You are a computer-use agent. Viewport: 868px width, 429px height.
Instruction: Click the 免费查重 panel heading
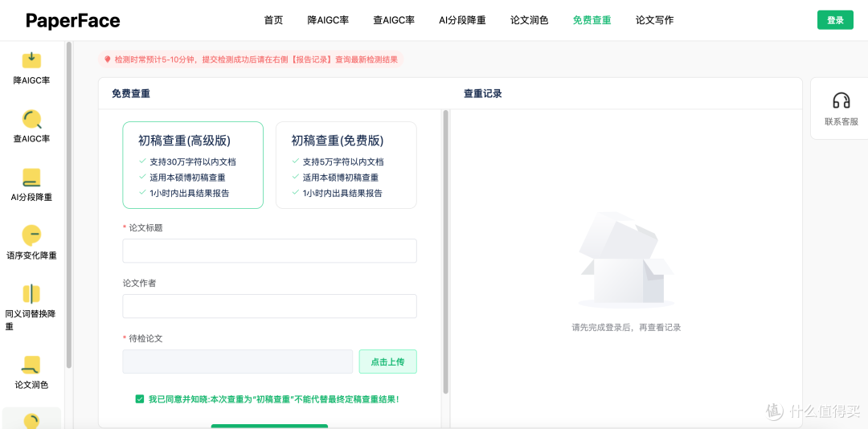click(x=131, y=93)
